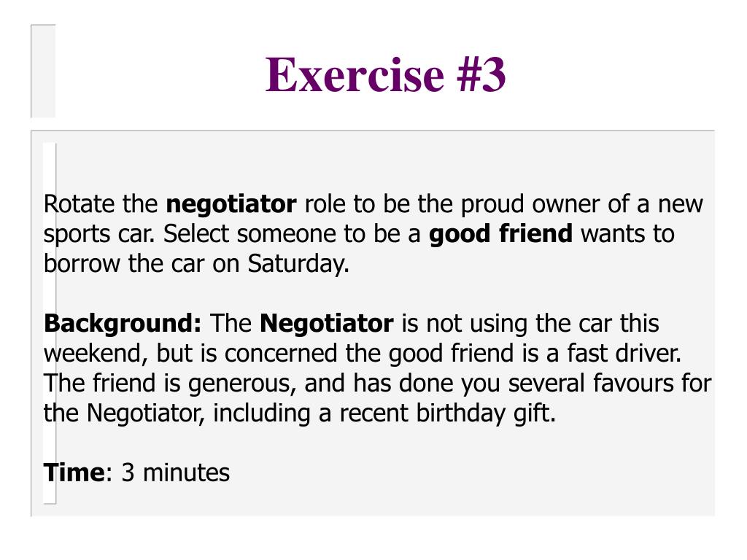Click the grey vertical bar beside the title
747x560 pixels.
[43, 71]
